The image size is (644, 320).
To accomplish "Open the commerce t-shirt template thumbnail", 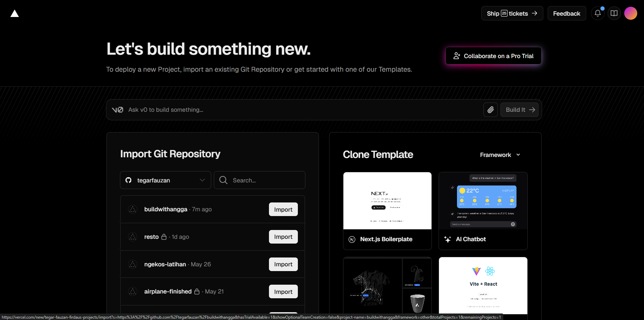I will (x=387, y=286).
